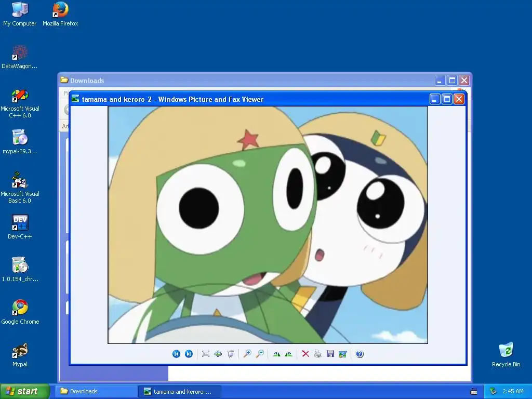Select Microsoft Visual Basic 6.0 shortcut

tap(20, 189)
